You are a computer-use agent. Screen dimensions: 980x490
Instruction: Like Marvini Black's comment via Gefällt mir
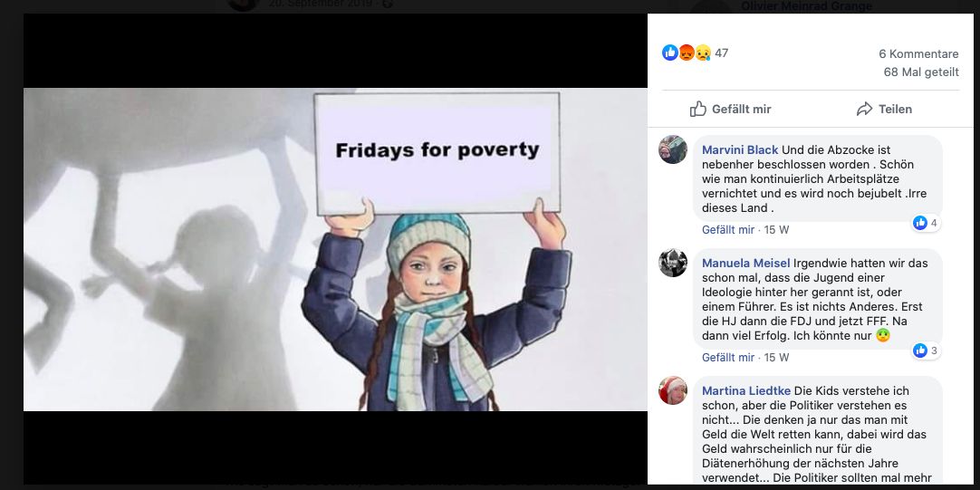[728, 230]
